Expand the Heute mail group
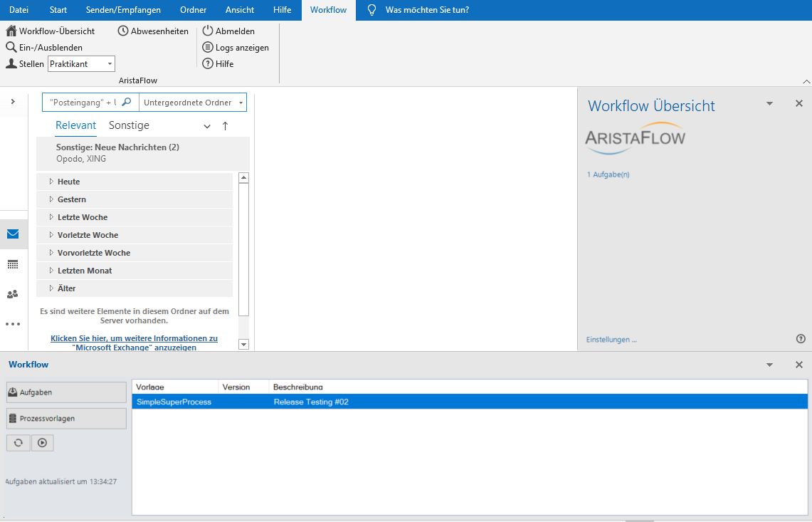This screenshot has width=812, height=522. click(x=51, y=182)
